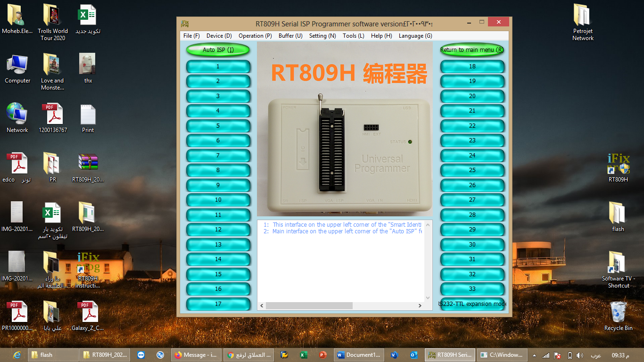
Task: Click the log panel's scroll down arrow
Action: point(428,297)
